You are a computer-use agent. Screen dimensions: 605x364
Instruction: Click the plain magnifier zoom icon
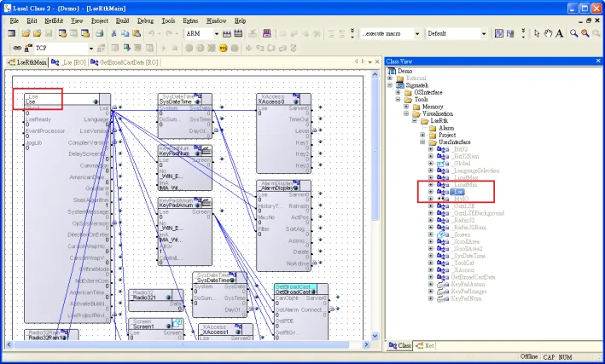(x=573, y=33)
